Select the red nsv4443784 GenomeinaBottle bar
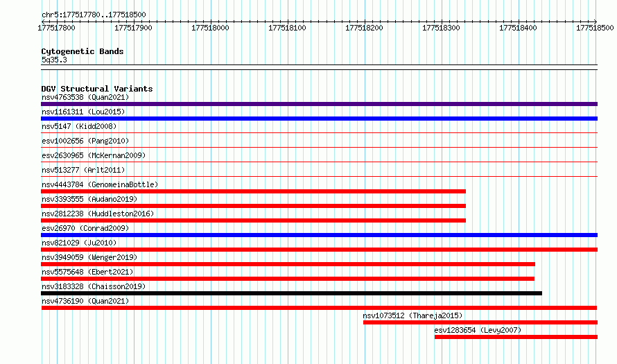Viewport: 617px width, 364px height. [254, 191]
